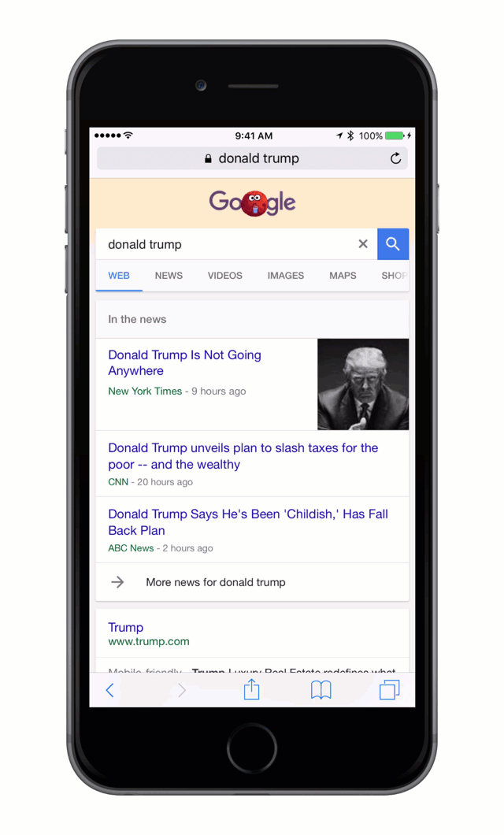The height and width of the screenshot is (835, 504).
Task: Open ABC News 'Childish' headline link
Action: pyautogui.click(x=248, y=521)
